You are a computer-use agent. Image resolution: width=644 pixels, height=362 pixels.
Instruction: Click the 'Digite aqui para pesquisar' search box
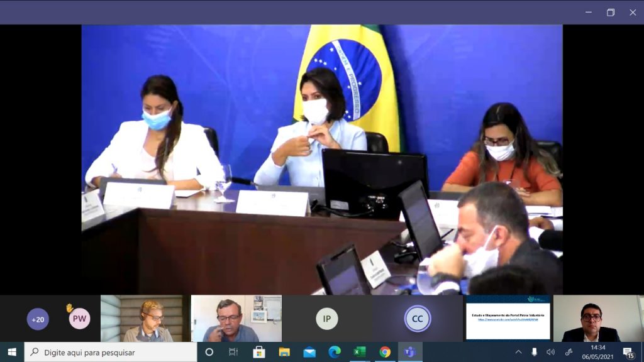[x=111, y=352]
